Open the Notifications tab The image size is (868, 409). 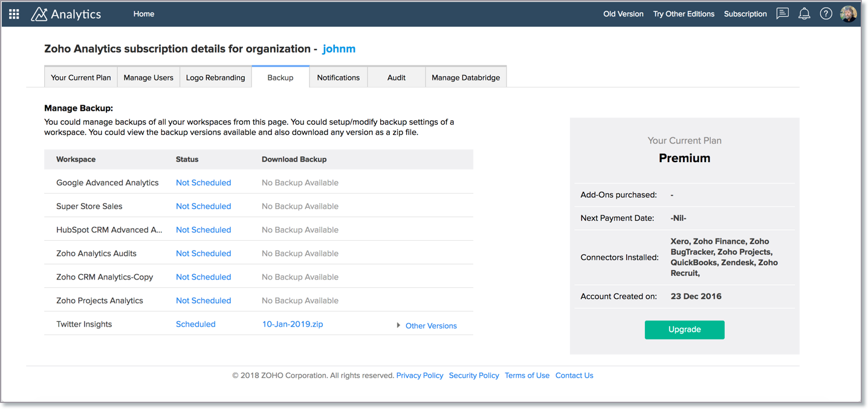338,77
